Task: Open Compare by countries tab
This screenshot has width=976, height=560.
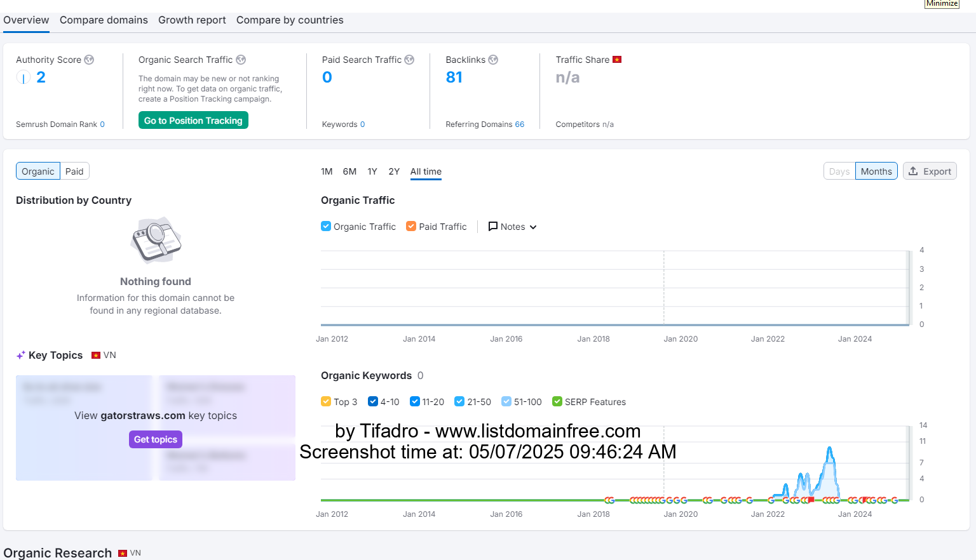Action: point(290,20)
